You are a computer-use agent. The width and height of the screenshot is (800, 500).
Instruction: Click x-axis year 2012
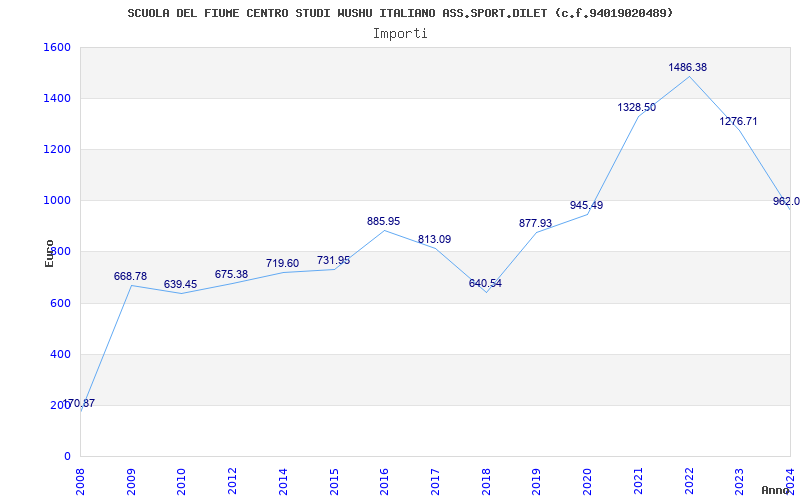point(232,481)
